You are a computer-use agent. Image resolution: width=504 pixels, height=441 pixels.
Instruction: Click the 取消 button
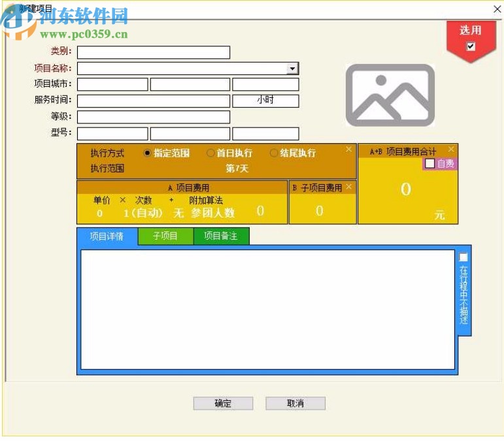pos(295,403)
